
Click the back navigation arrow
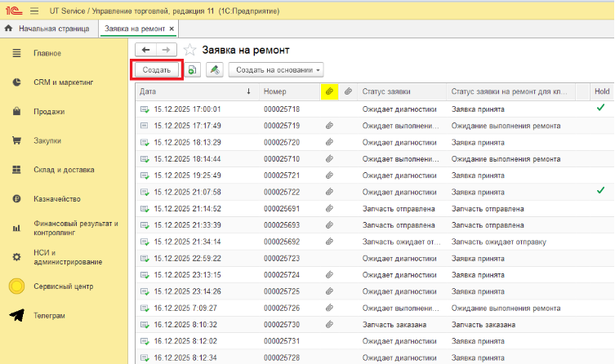146,51
